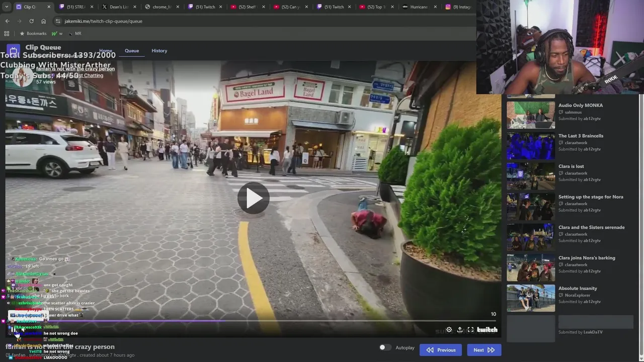Select 'Setting up the stage for Nora' title
This screenshot has height=362, width=644.
tap(591, 197)
